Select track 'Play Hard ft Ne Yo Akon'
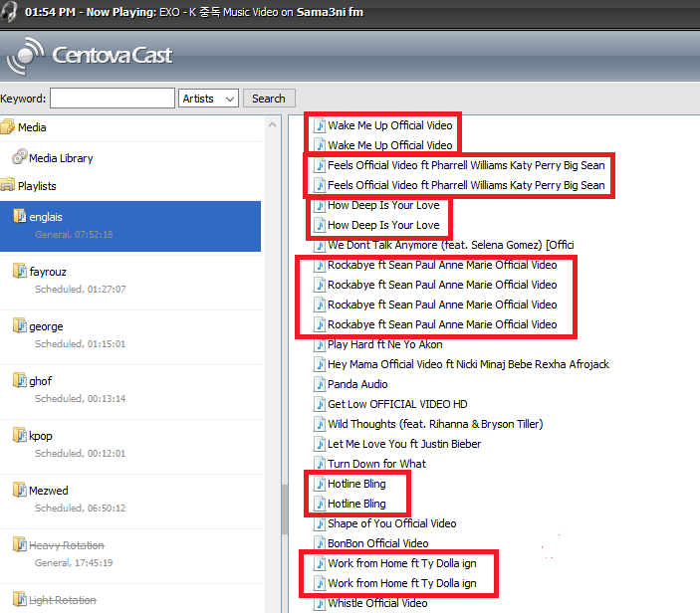This screenshot has width=700, height=613. tap(384, 344)
